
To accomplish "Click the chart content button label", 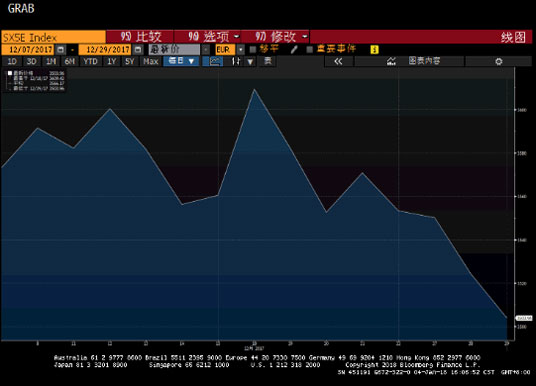I will pyautogui.click(x=425, y=61).
